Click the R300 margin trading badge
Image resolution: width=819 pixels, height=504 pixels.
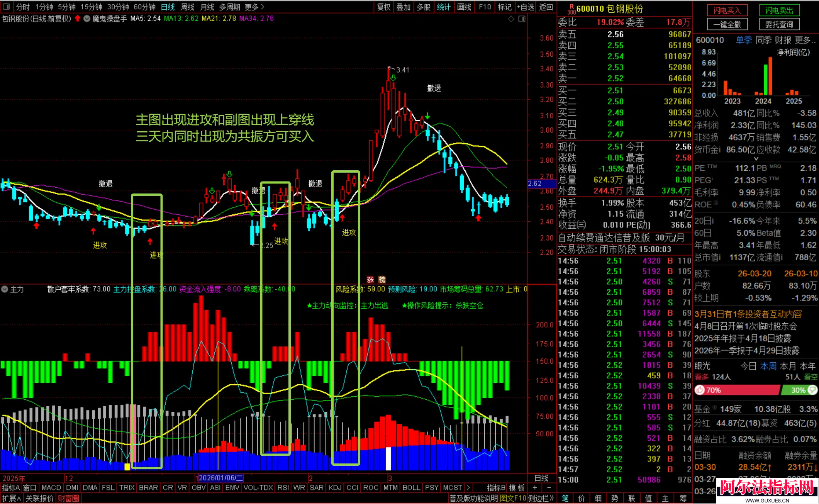pos(571,8)
